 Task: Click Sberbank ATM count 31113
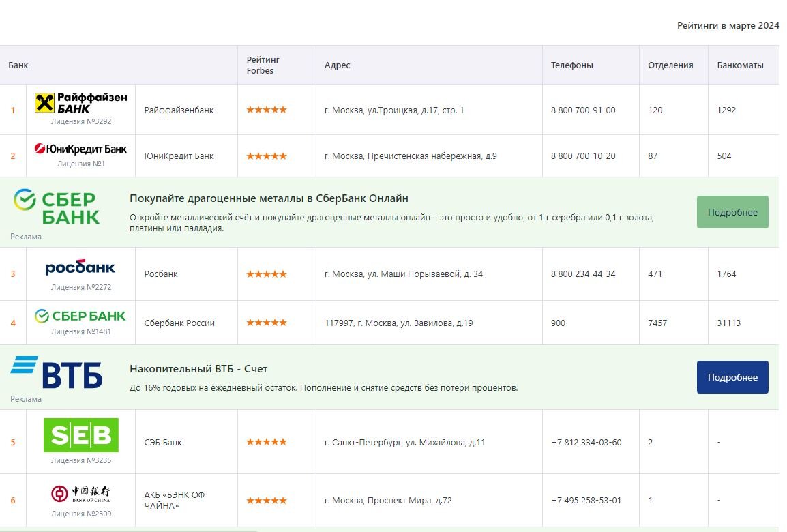tap(729, 323)
